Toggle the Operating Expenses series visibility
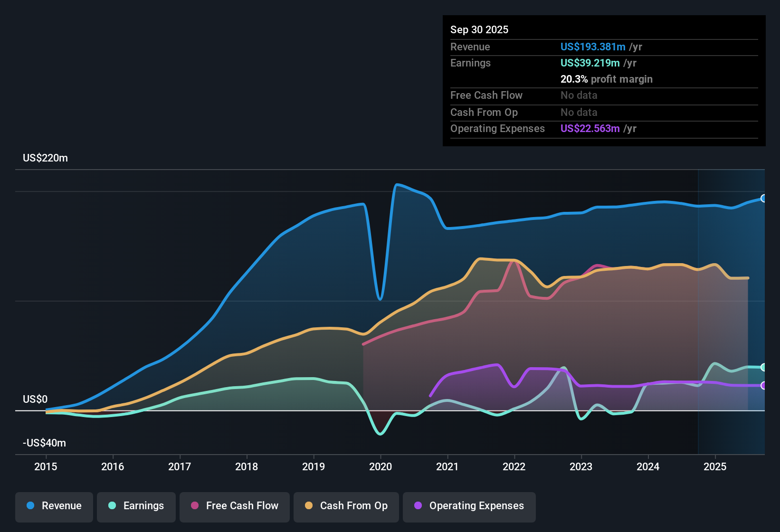 pos(469,506)
